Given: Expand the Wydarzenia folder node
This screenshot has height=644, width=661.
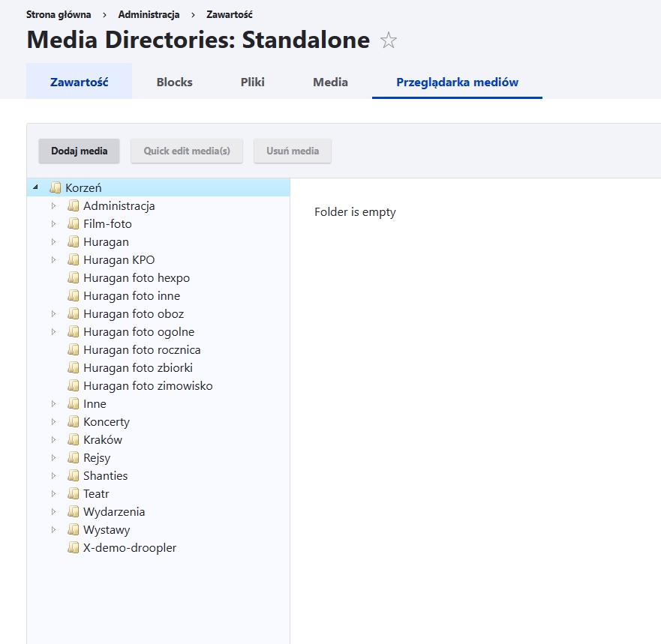Looking at the screenshot, I should click(53, 511).
